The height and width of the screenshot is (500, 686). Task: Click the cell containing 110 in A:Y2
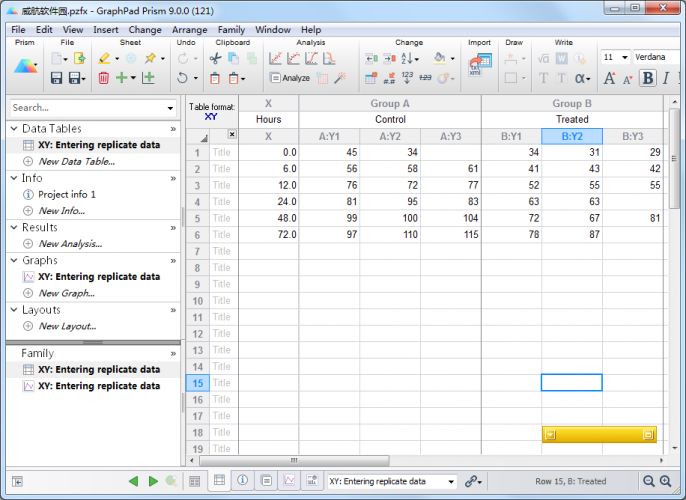coord(390,234)
